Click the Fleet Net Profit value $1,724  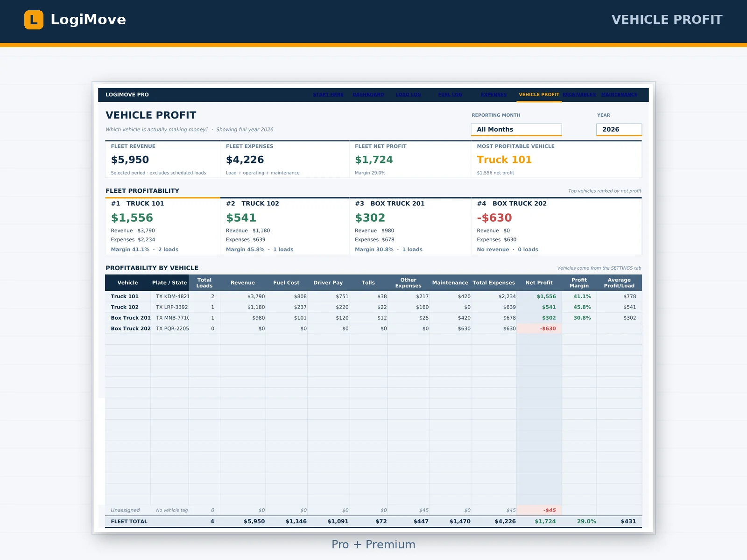pos(374,160)
